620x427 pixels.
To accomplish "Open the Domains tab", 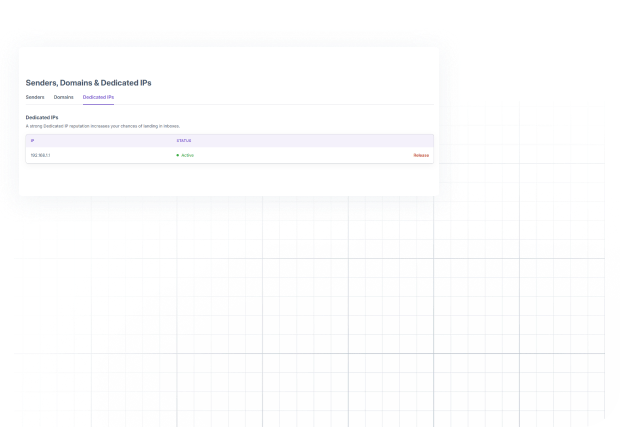I will coord(63,97).
